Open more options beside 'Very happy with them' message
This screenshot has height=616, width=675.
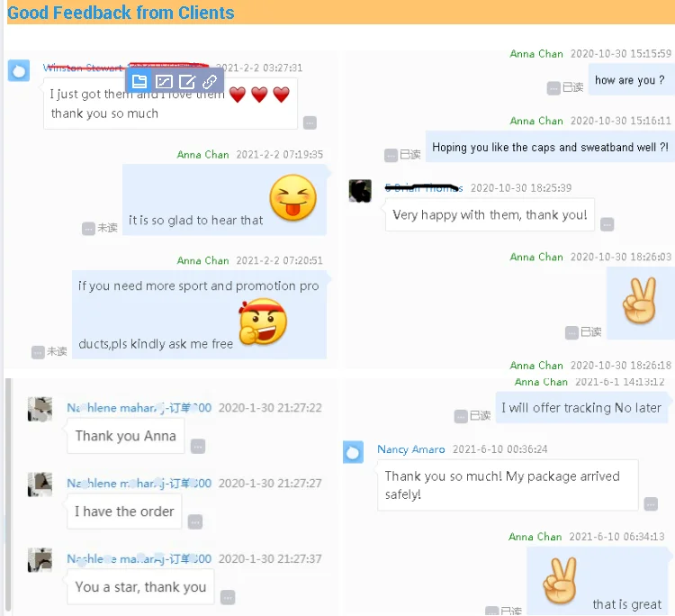pos(607,224)
